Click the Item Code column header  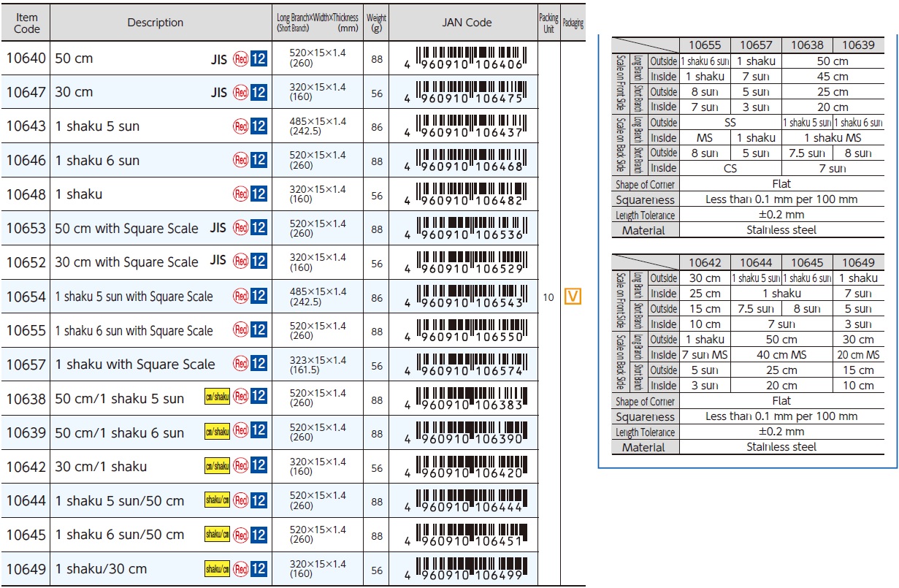[27, 23]
